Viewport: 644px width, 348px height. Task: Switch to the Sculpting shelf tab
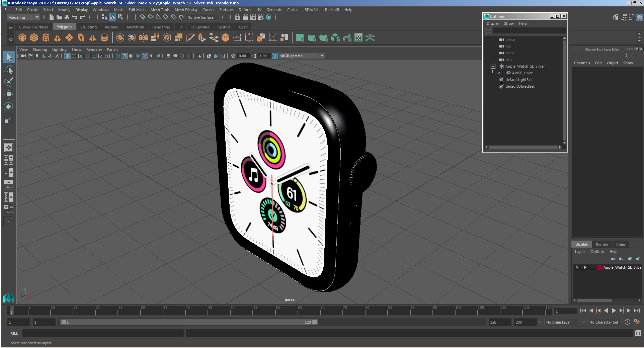pos(88,27)
